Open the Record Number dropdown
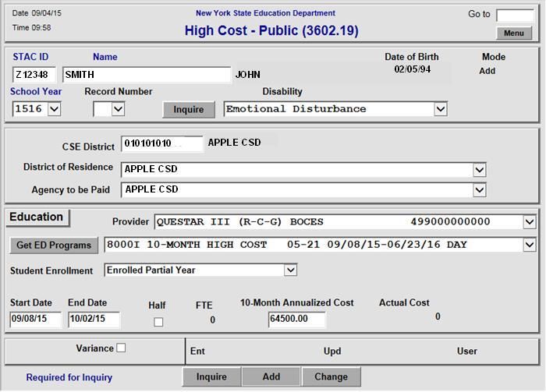 118,109
